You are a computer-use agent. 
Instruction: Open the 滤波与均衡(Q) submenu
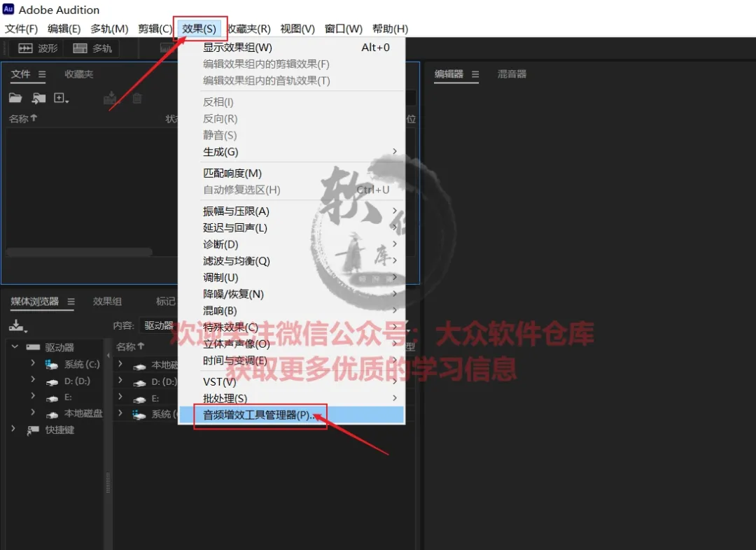click(x=292, y=261)
